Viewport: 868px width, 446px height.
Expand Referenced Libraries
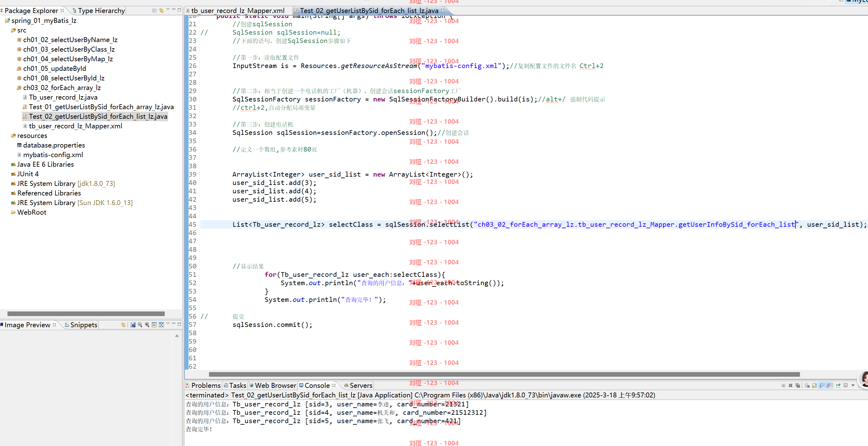(x=46, y=193)
